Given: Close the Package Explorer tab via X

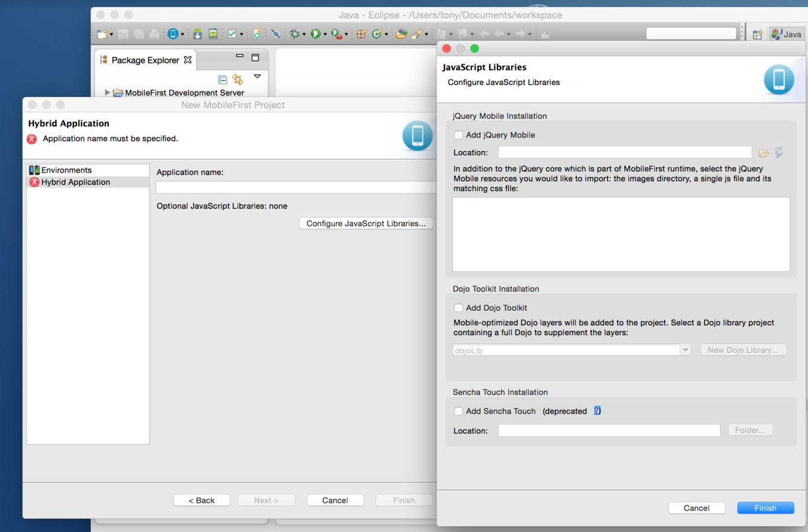Looking at the screenshot, I should 188,60.
